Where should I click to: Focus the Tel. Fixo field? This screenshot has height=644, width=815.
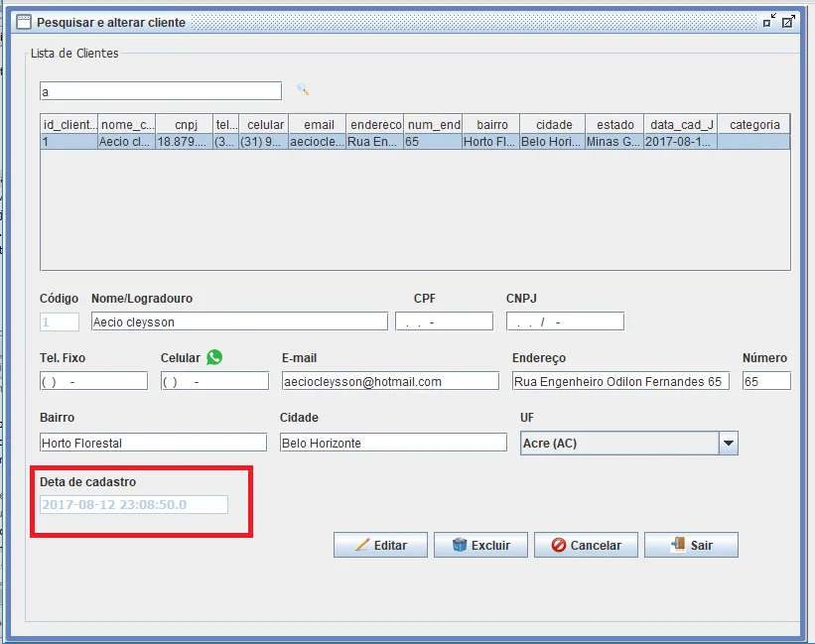click(x=93, y=381)
